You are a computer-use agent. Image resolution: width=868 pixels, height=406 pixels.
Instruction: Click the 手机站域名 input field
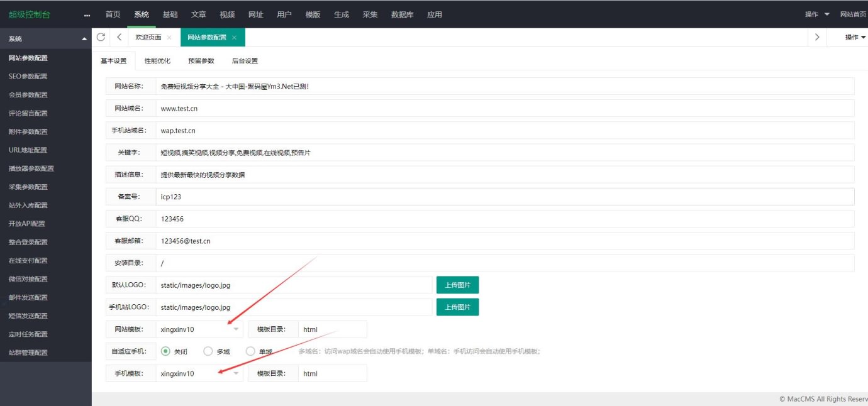[x=505, y=131]
